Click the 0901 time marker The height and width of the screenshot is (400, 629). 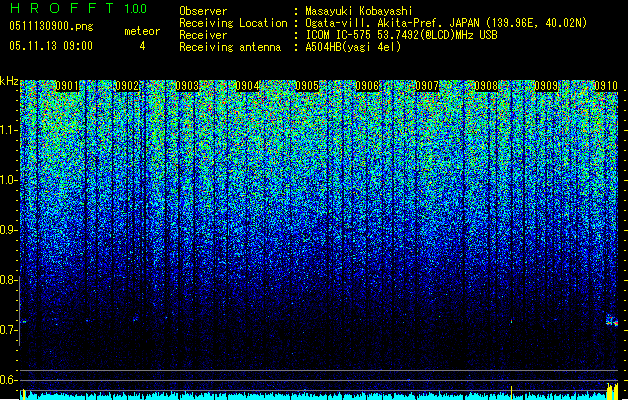coord(67,86)
